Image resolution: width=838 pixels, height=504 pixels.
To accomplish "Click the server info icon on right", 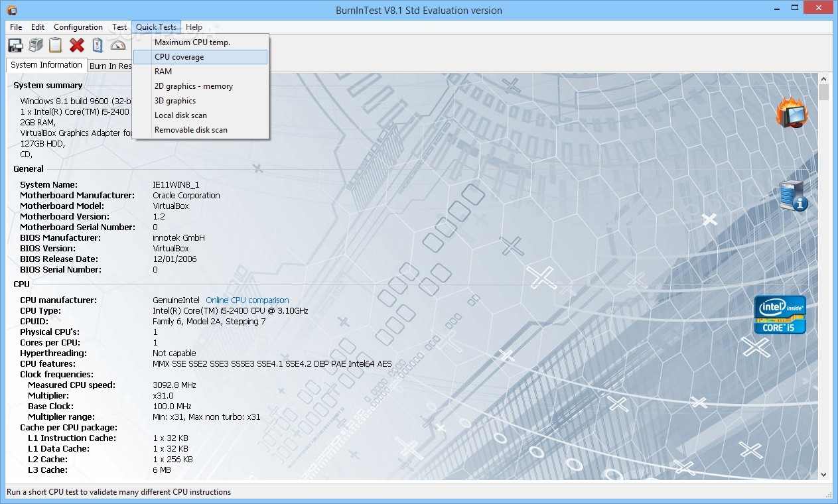I will (793, 196).
